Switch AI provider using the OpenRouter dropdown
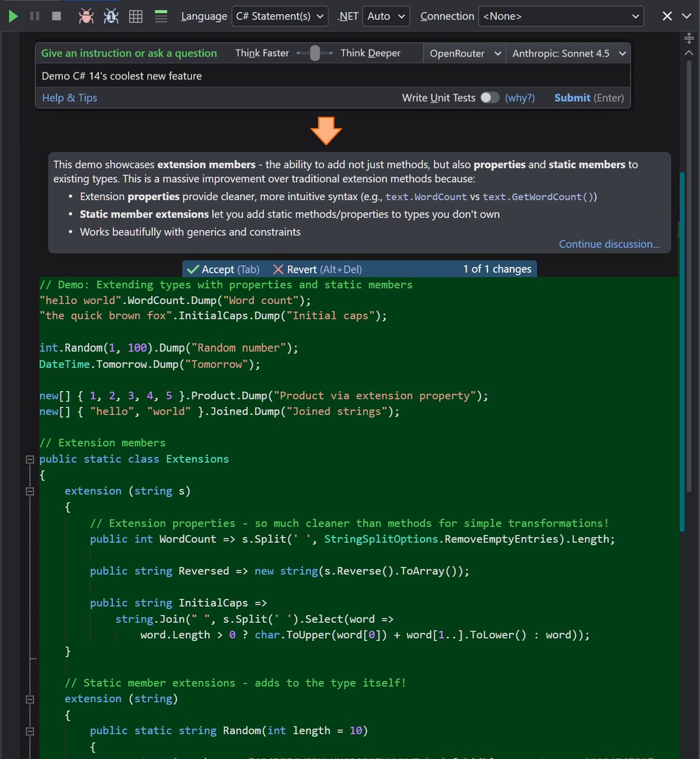Image resolution: width=700 pixels, height=759 pixels. (465, 53)
